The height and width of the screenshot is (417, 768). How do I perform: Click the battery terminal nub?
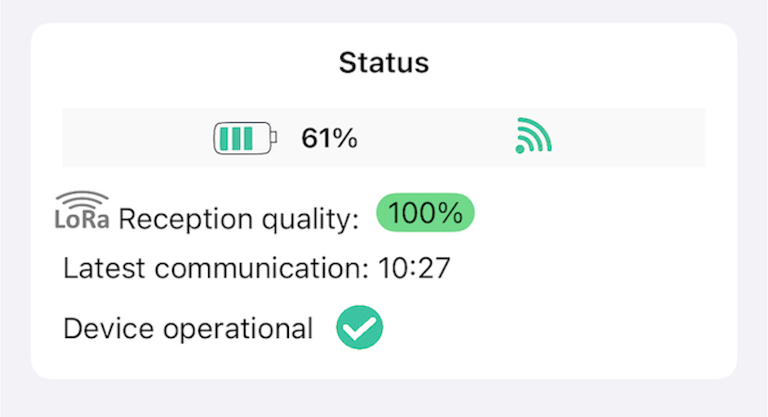(x=274, y=138)
